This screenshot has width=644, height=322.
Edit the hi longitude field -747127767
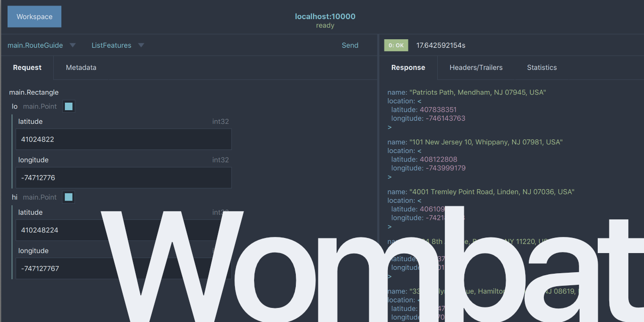pos(124,269)
